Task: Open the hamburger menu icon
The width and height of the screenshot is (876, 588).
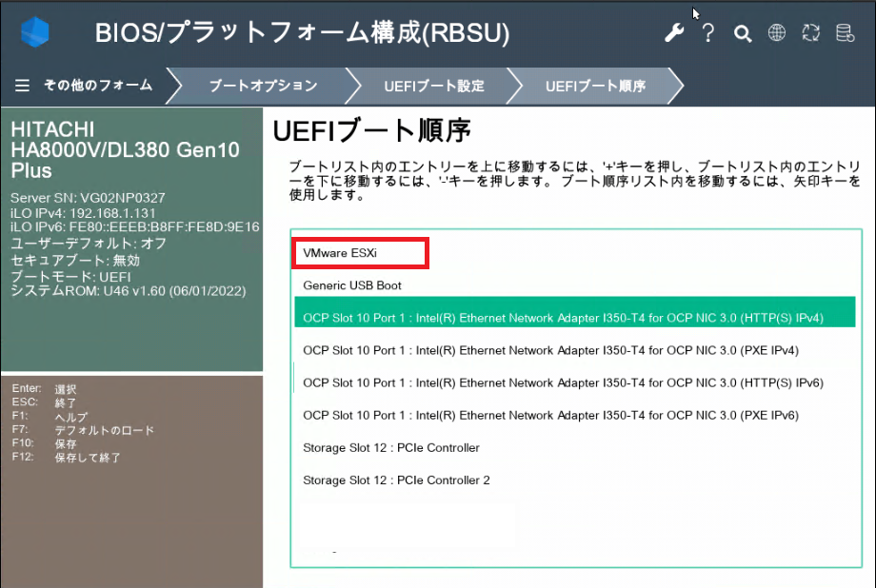Action: click(x=22, y=86)
